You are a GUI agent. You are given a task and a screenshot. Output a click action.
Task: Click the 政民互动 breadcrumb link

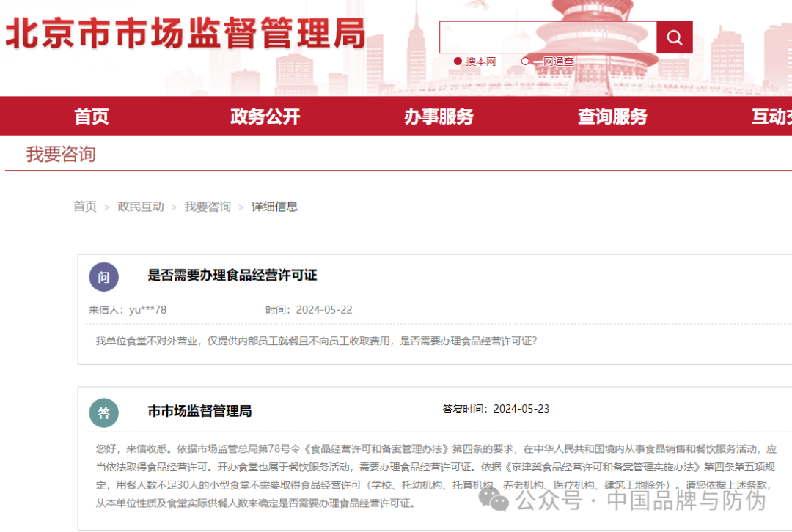coord(142,207)
